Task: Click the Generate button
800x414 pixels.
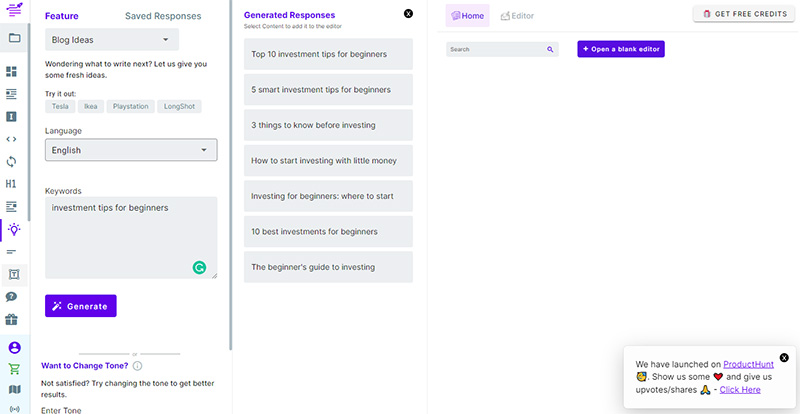Action: (x=81, y=306)
